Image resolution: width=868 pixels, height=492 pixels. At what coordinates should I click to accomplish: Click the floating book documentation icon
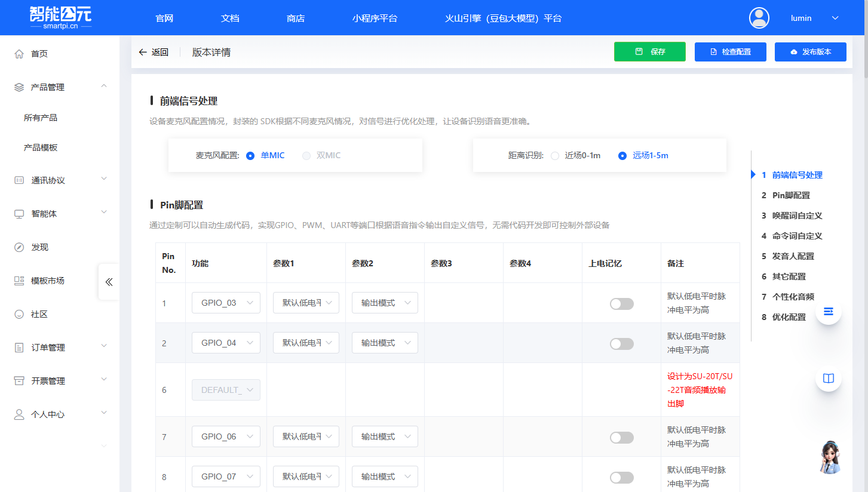[x=828, y=378]
